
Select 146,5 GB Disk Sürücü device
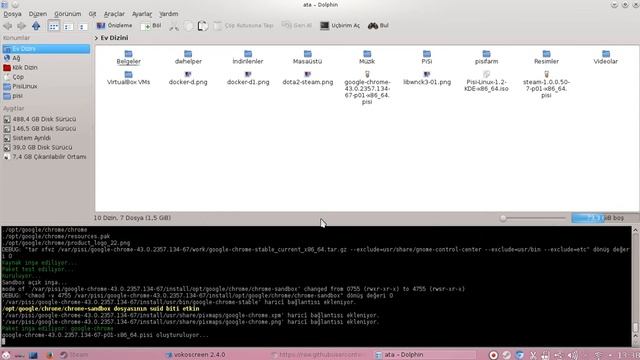[46, 129]
